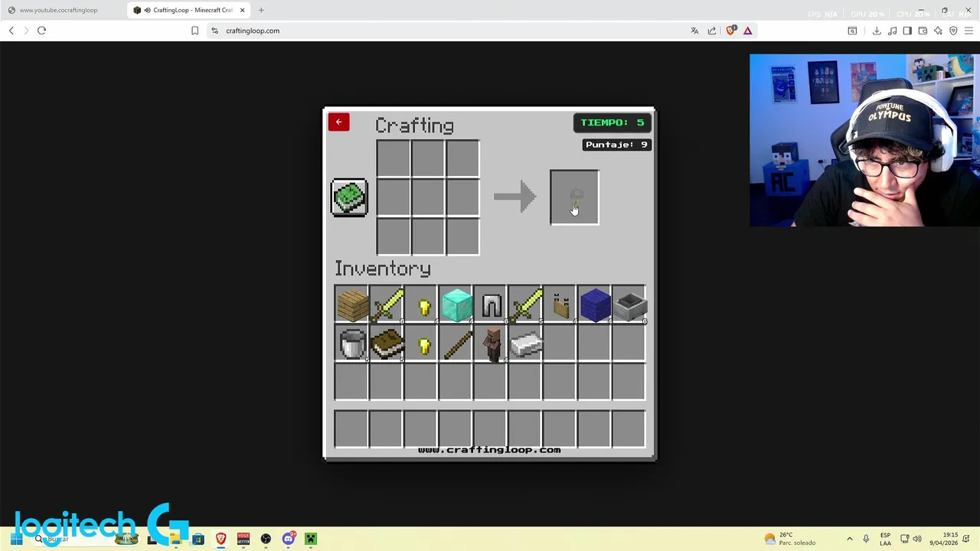This screenshot has height=551, width=980.
Task: Select the minecart item
Action: tap(629, 306)
